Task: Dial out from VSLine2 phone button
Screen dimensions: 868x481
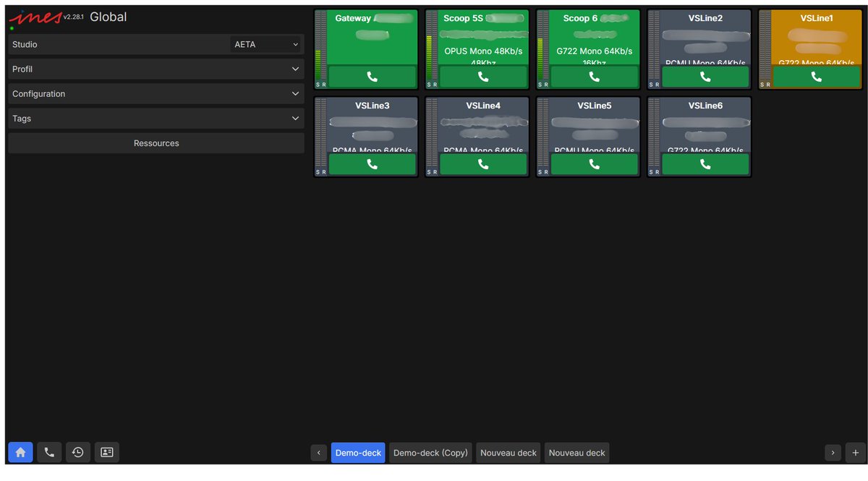Action: click(x=705, y=77)
